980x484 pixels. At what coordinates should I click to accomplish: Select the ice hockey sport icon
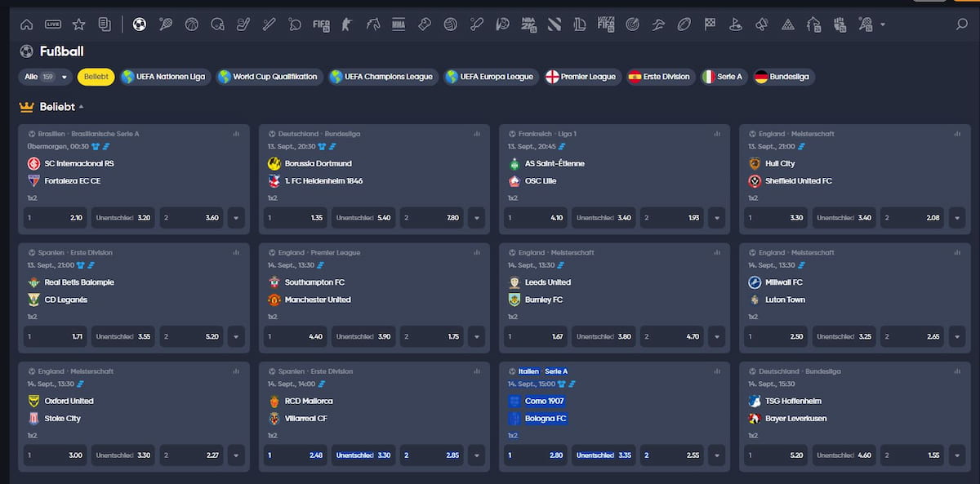(243, 24)
